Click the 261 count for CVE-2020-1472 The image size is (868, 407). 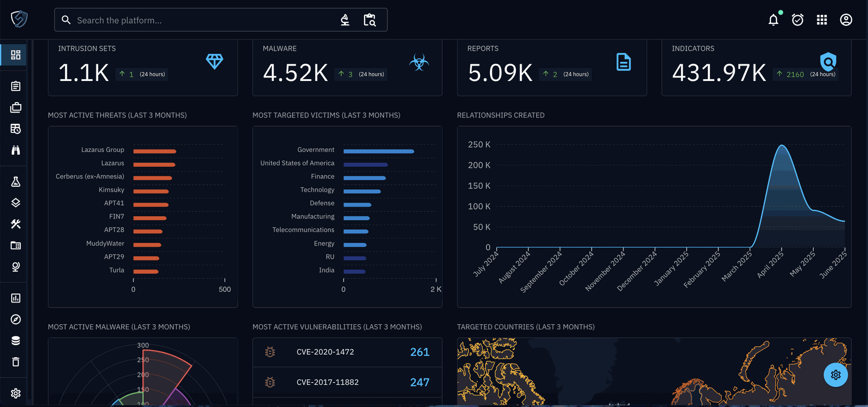420,352
